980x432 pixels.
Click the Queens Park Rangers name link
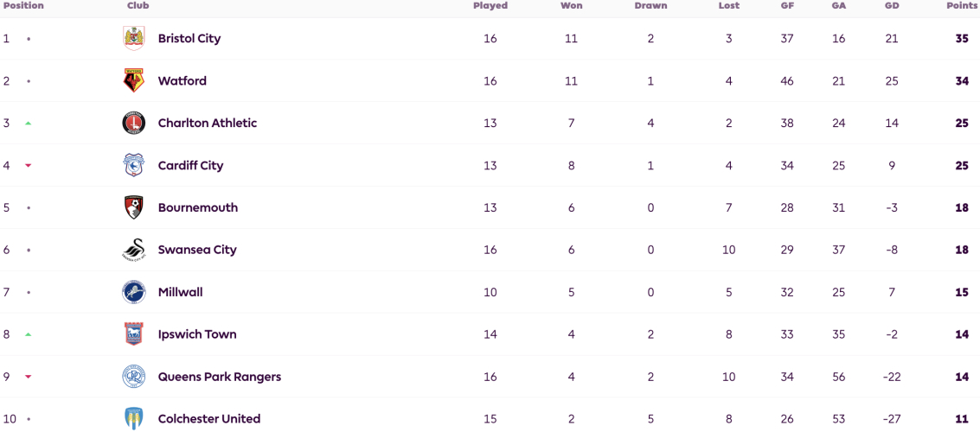[220, 377]
